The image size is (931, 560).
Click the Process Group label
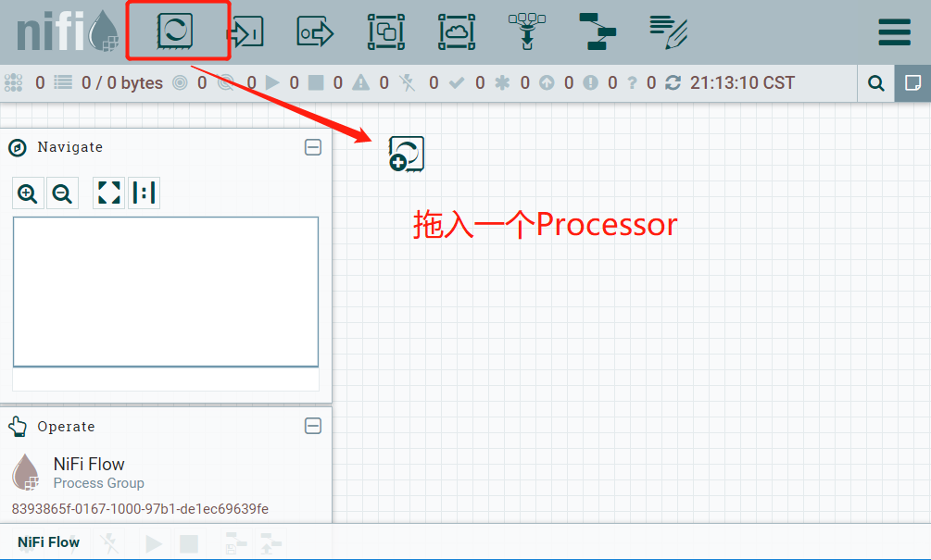[98, 483]
